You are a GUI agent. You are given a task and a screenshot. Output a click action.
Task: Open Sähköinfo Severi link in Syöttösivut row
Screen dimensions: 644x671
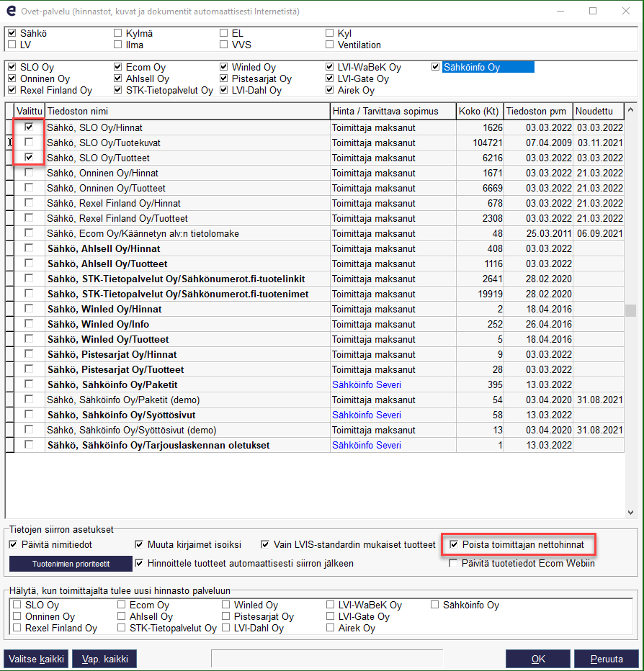pyautogui.click(x=367, y=415)
